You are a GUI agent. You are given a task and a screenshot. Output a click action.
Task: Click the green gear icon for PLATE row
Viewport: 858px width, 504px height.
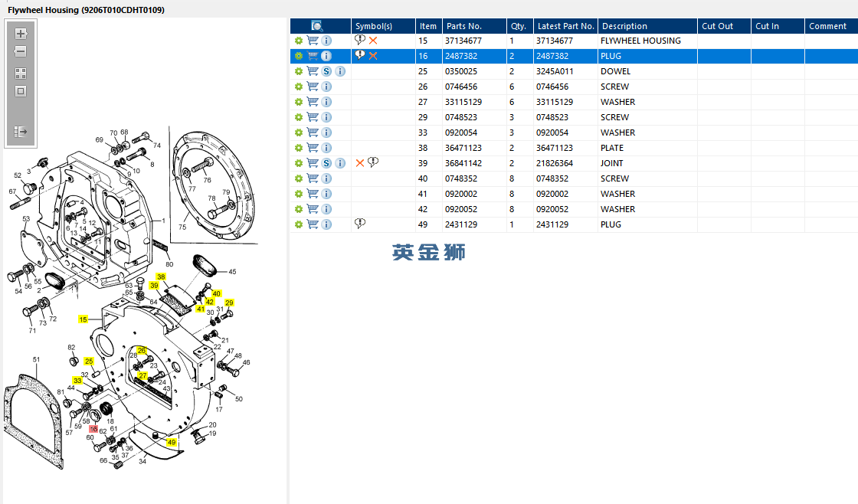298,148
